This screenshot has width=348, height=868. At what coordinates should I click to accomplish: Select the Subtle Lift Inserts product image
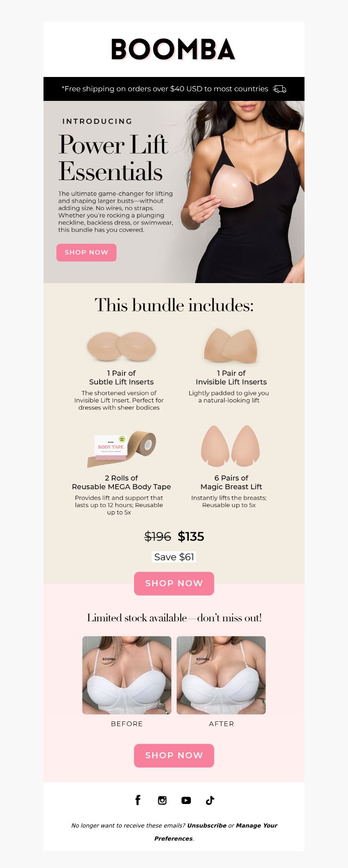coord(121,346)
